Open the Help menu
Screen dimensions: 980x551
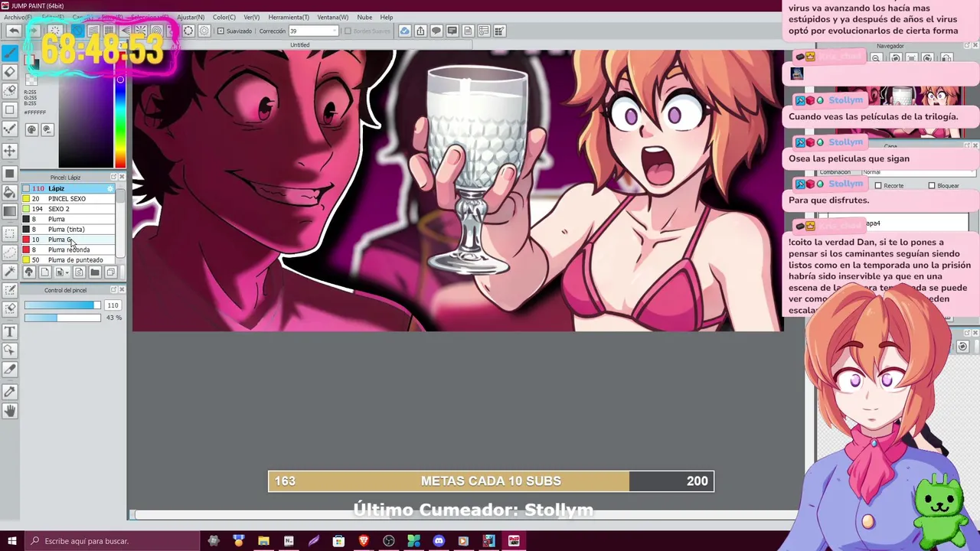point(387,17)
